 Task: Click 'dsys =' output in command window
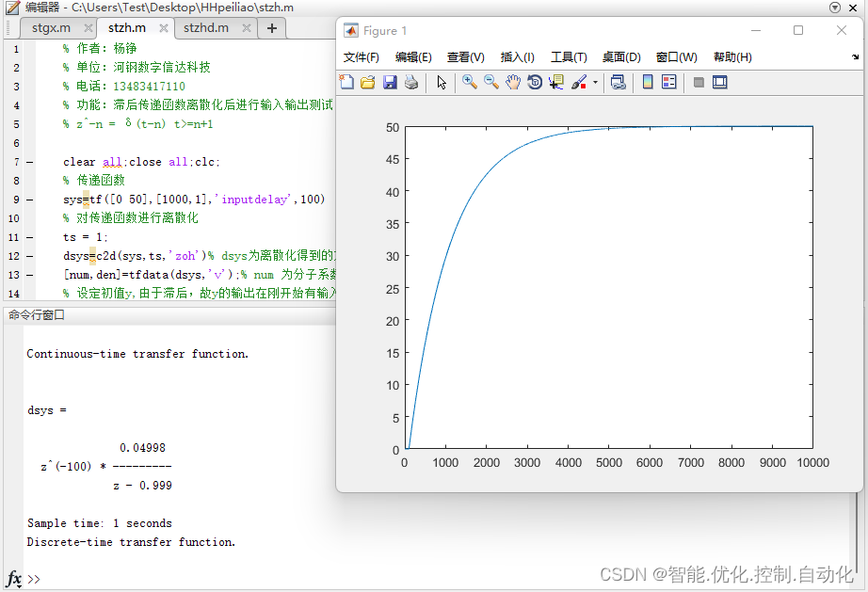[47, 410]
